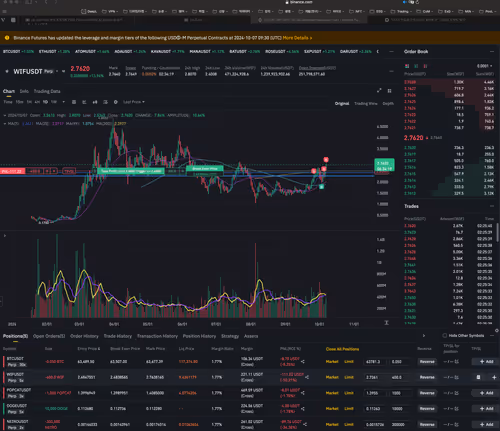The width and height of the screenshot is (500, 431).
Task: Add TP/SL for the DOGEUSDT position
Action: [x=486, y=409]
